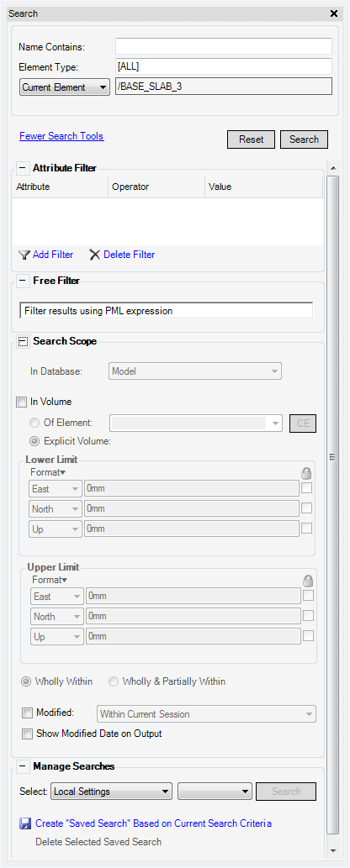
Task: Collapse the Manage Searches section
Action: pyautogui.click(x=23, y=766)
